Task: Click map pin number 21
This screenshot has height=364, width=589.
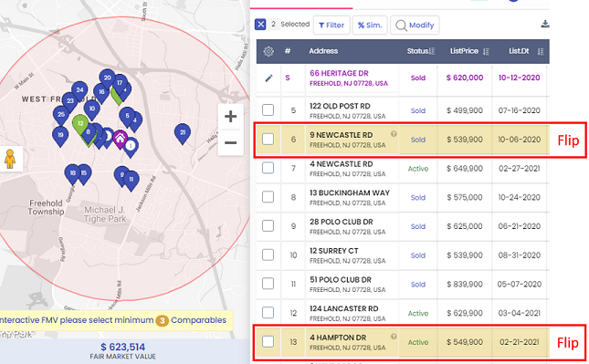Action: click(x=183, y=133)
